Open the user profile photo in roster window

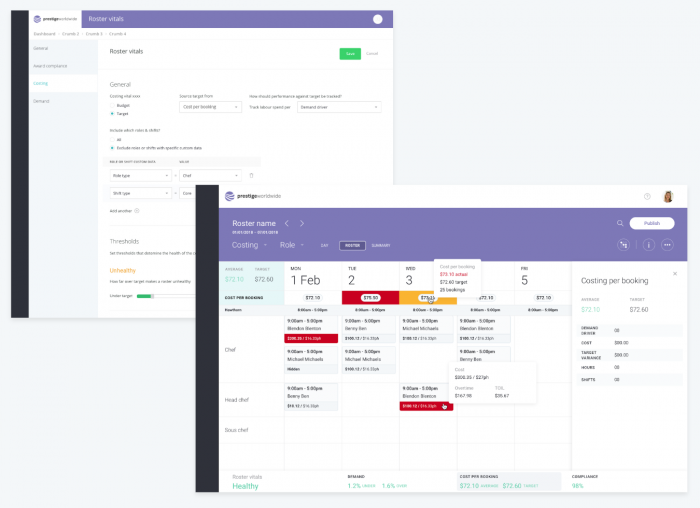point(668,196)
